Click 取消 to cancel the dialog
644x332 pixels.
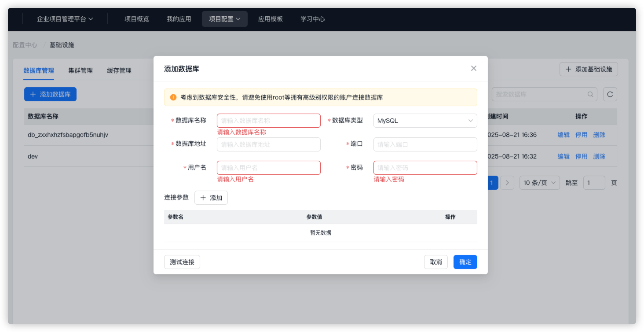click(435, 262)
